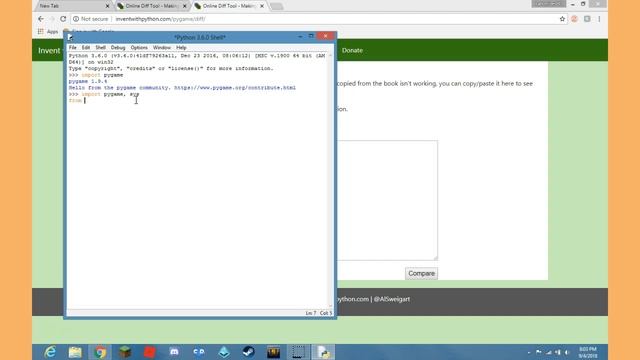Click the Chrome taskbar icon
640x360 pixels.
[x=100, y=352]
